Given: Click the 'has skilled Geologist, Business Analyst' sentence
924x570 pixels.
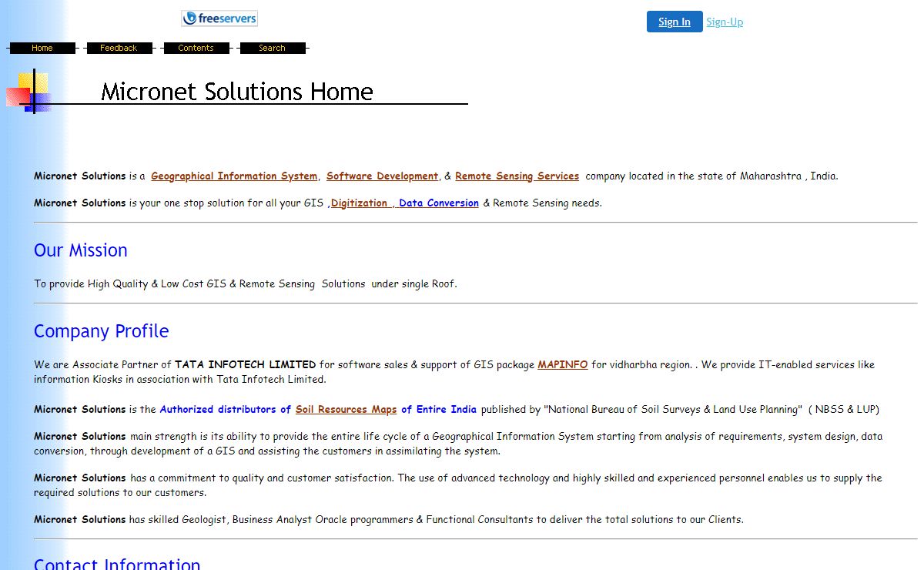Looking at the screenshot, I should 437,520.
